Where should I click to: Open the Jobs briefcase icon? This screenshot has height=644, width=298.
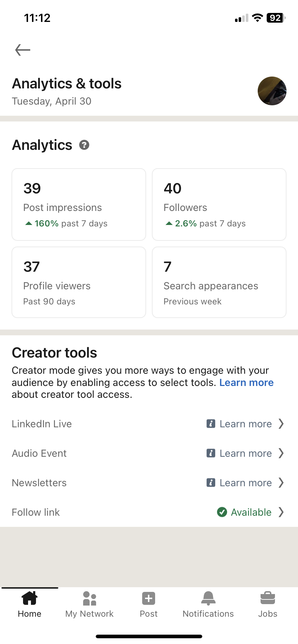click(268, 598)
